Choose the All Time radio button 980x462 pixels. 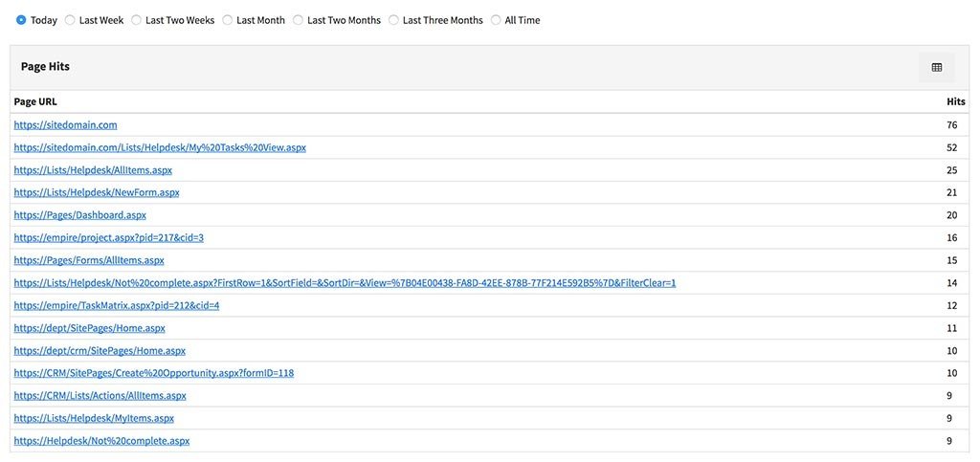pos(496,20)
